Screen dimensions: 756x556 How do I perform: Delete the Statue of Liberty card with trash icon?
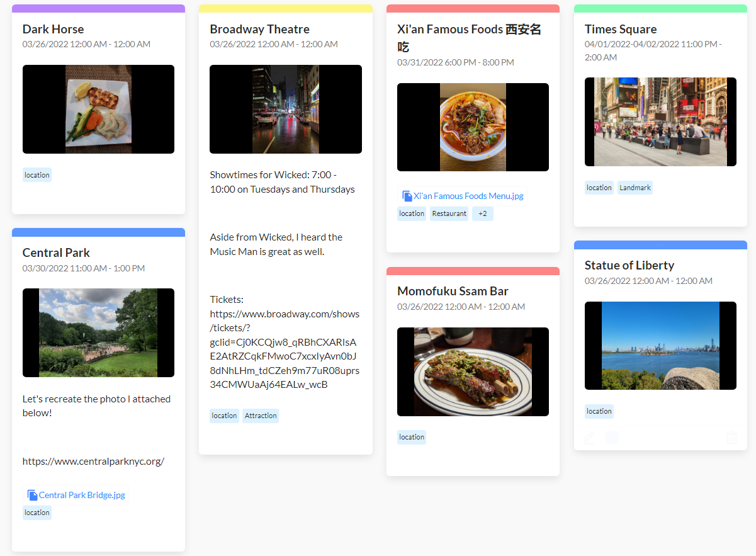click(x=731, y=438)
